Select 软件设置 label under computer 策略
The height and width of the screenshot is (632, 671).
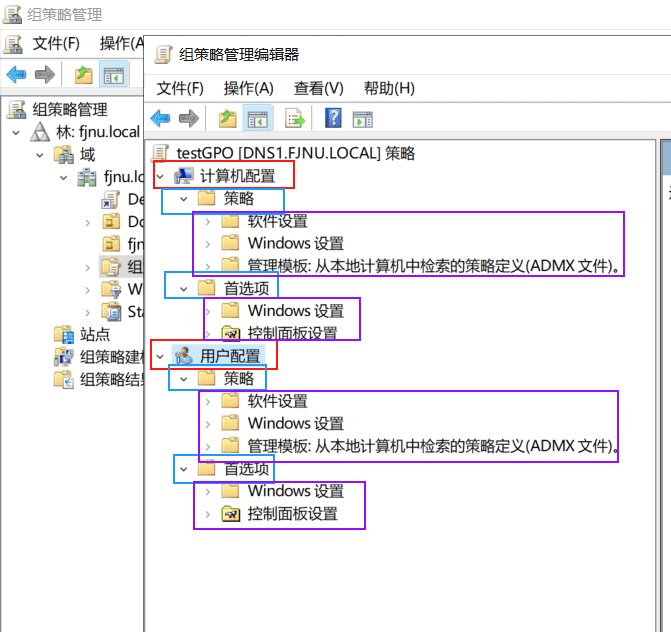point(278,221)
